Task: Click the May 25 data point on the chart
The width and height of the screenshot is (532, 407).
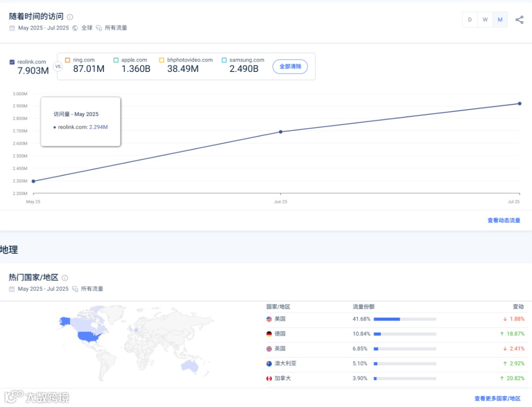Action: coord(33,181)
